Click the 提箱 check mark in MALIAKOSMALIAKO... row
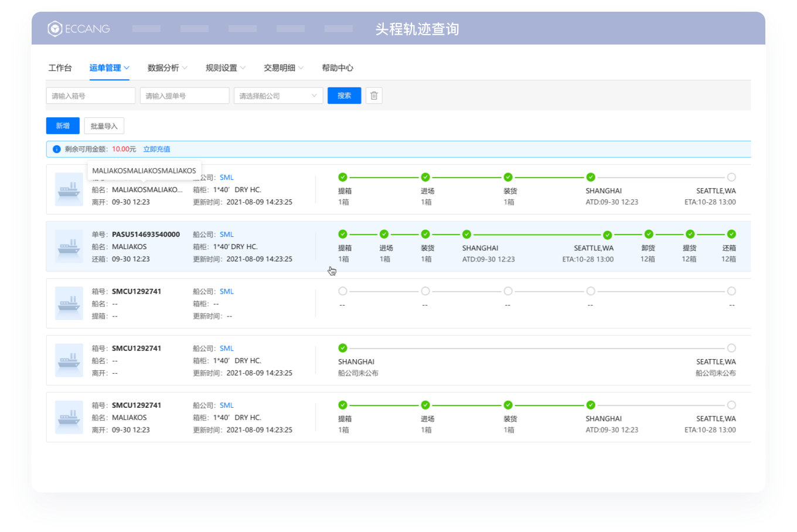The height and width of the screenshot is (532, 797). (343, 177)
